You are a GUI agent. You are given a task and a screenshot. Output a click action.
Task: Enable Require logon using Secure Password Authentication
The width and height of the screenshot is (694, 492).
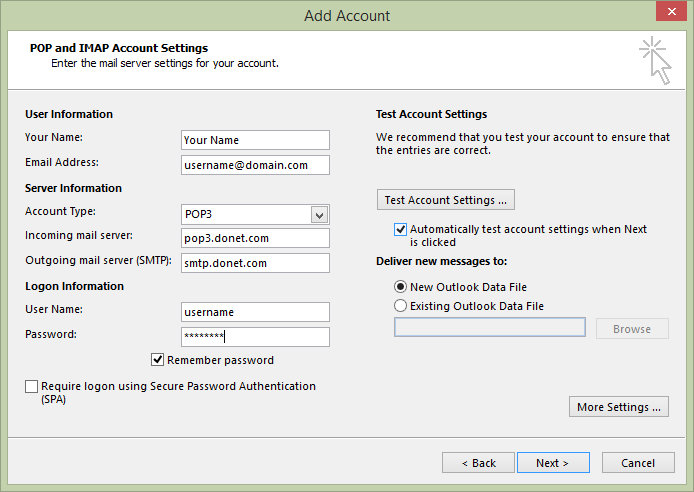(31, 386)
